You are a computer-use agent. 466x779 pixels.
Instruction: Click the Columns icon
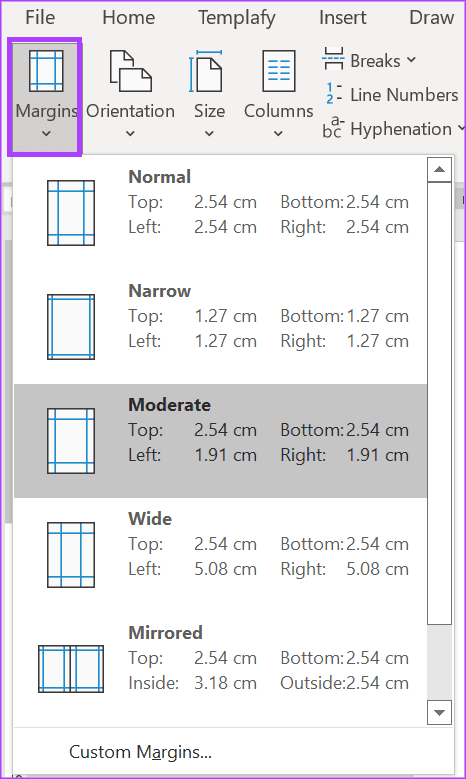pos(279,72)
